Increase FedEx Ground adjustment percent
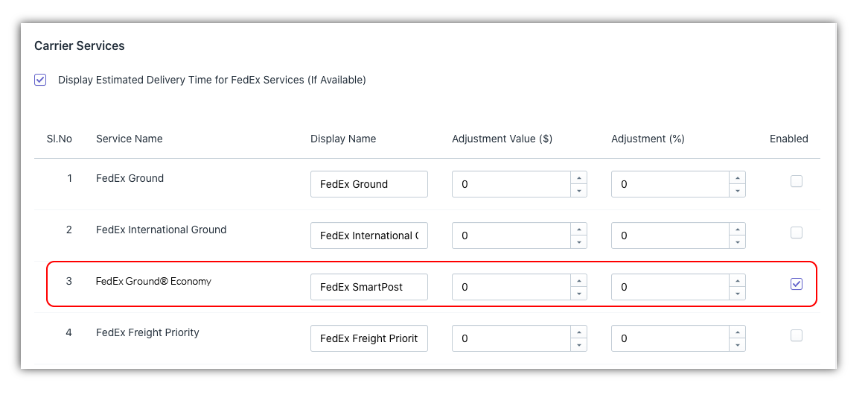 (738, 178)
